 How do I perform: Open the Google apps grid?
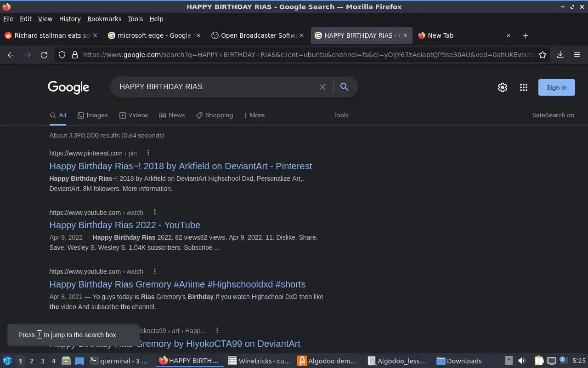[524, 87]
